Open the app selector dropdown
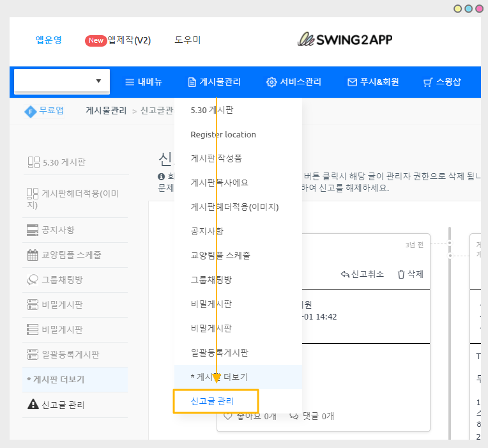 [x=62, y=81]
